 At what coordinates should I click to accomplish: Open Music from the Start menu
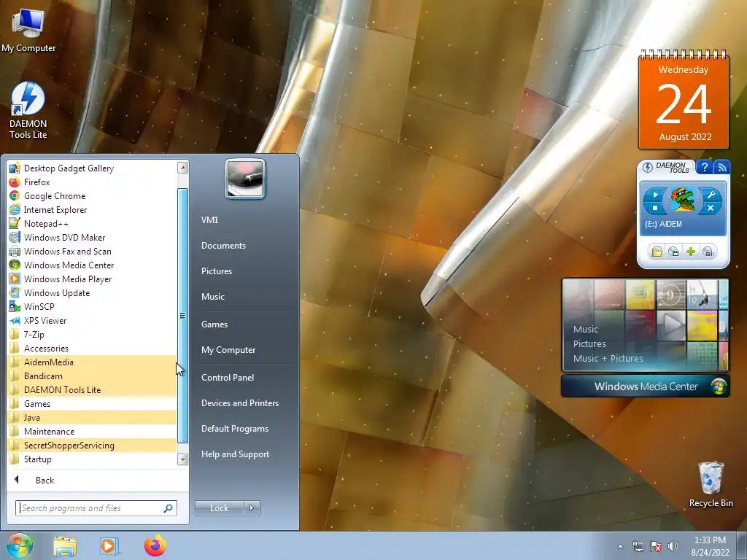212,296
